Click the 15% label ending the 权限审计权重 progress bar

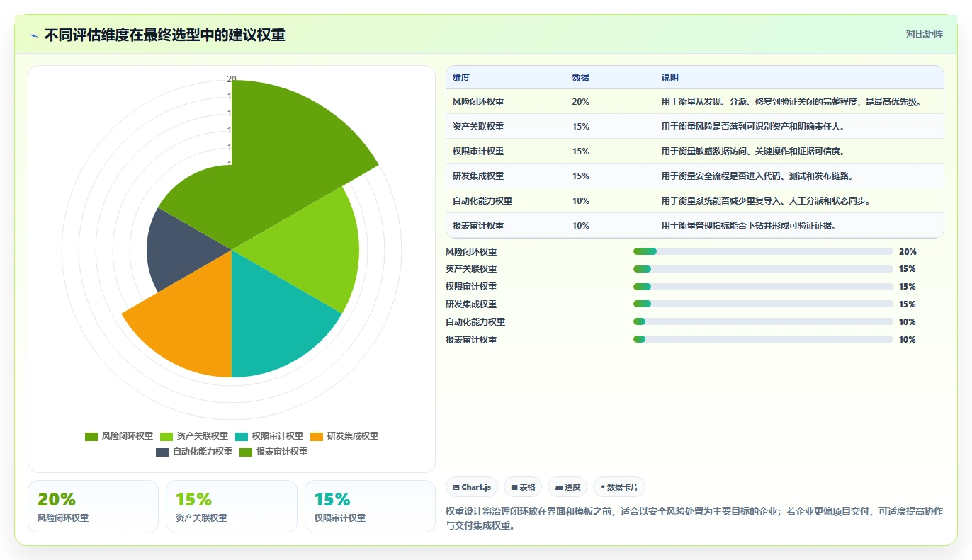(x=908, y=287)
